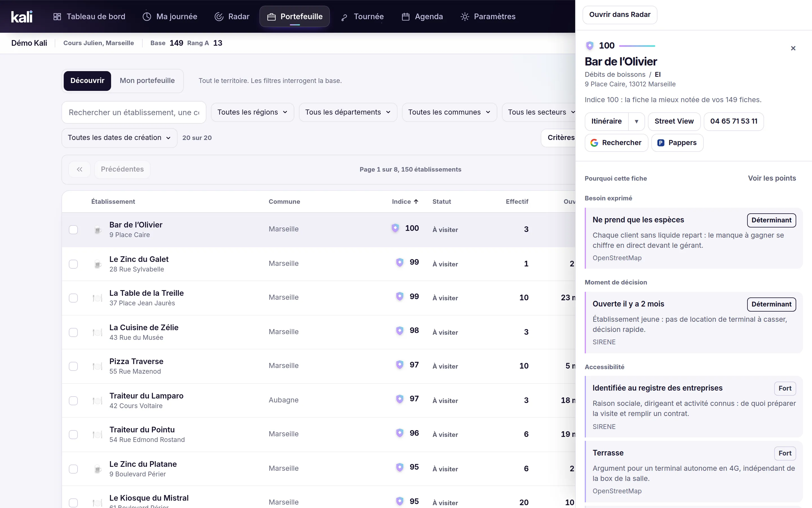Open Toutes les dates de création dropdown
The image size is (812, 508).
(x=120, y=138)
